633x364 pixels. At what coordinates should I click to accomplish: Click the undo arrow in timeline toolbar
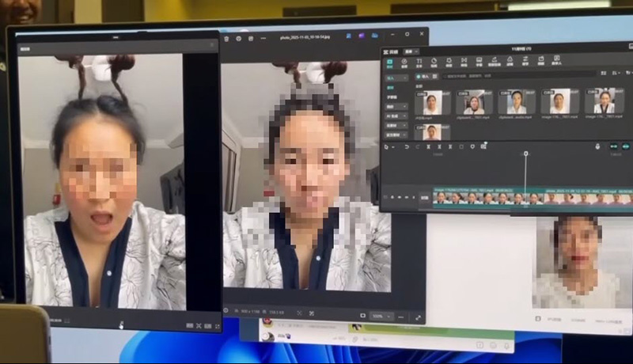(407, 146)
